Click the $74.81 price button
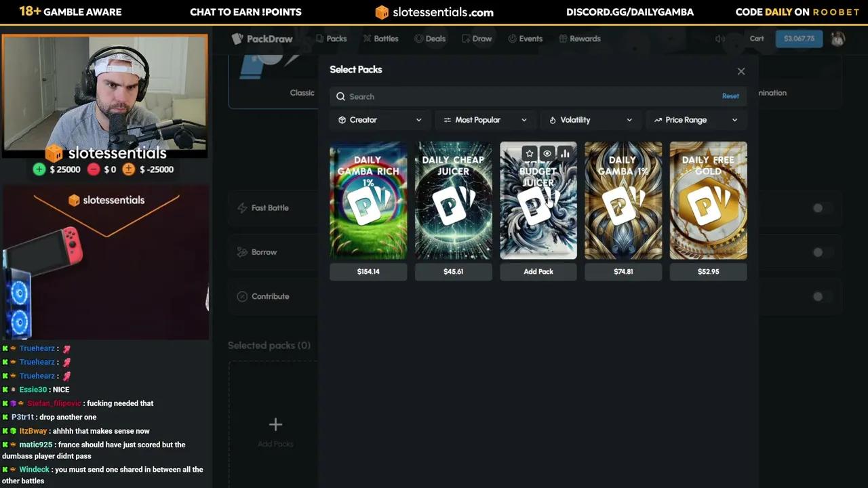This screenshot has width=868, height=488. click(x=623, y=272)
